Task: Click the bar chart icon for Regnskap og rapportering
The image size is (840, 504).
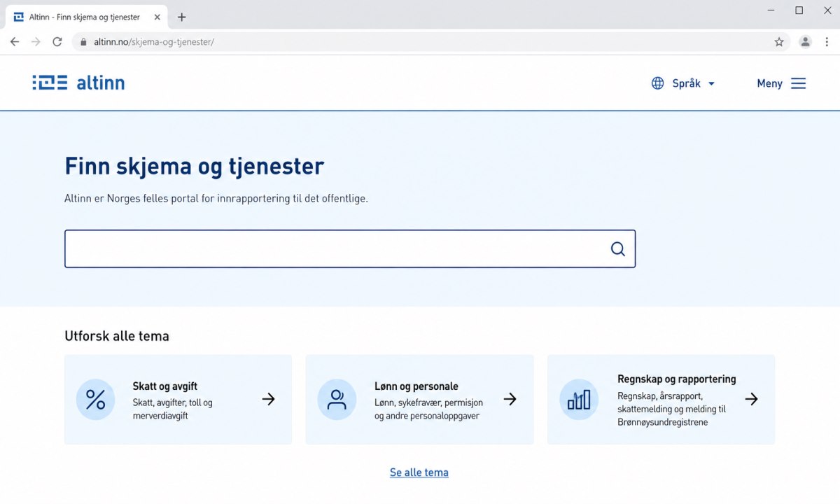Action: click(579, 400)
